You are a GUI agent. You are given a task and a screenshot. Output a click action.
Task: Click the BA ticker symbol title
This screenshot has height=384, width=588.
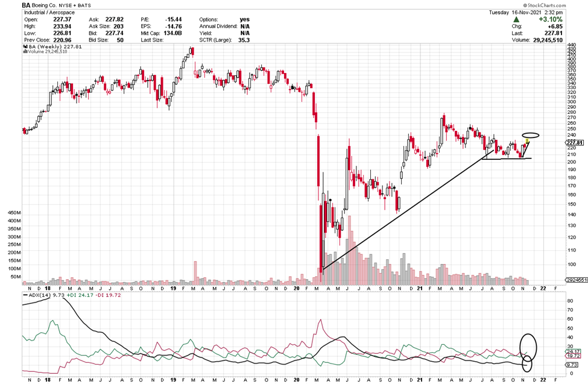tap(27, 4)
